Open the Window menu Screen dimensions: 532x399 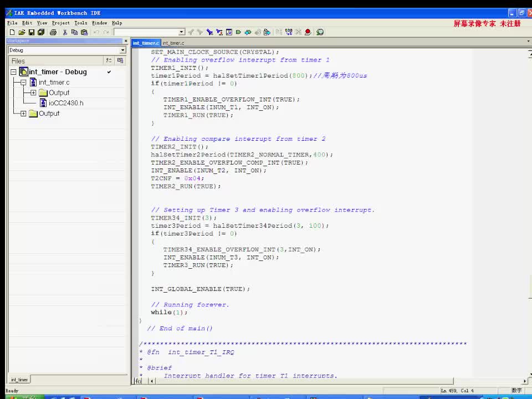(x=99, y=23)
